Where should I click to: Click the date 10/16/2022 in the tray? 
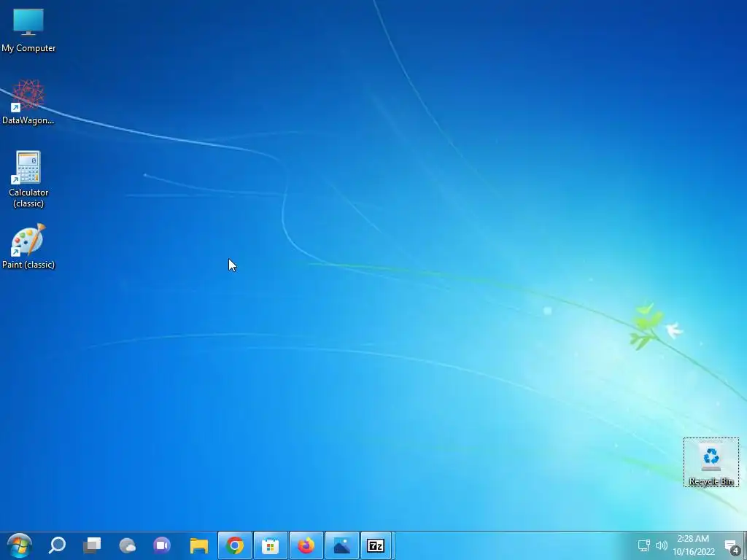pyautogui.click(x=694, y=552)
